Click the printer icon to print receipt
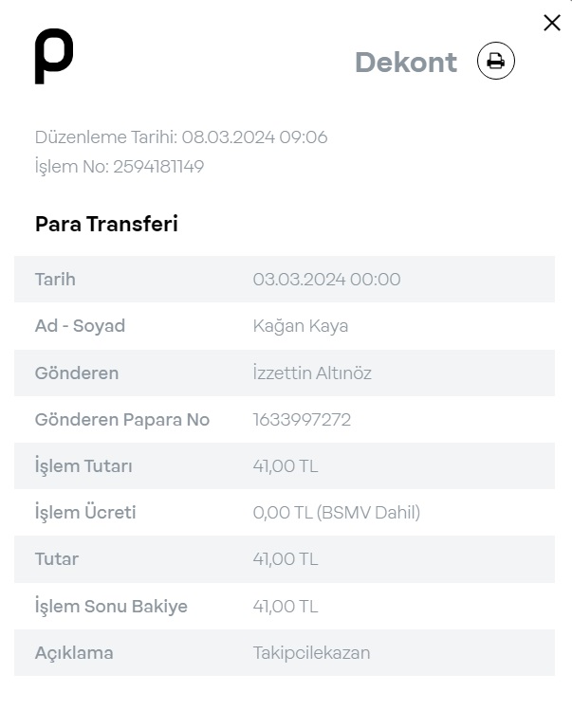 pos(495,61)
